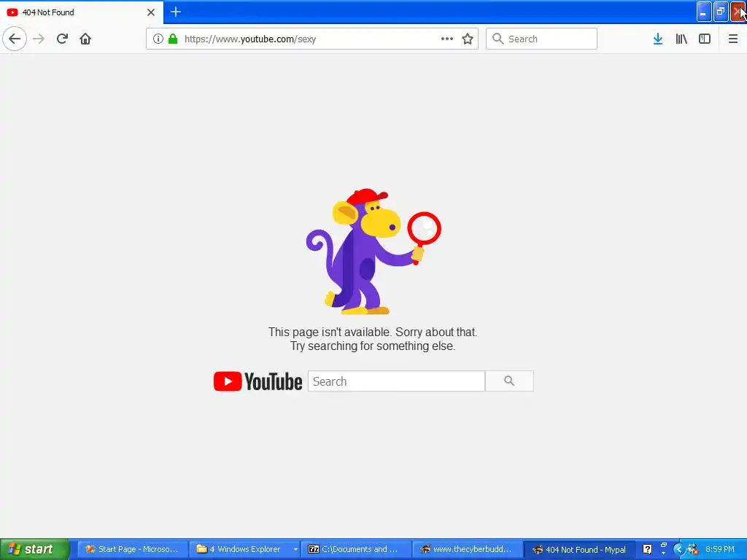This screenshot has height=560, width=747.
Task: Click the green secure connection padlock
Action: tap(173, 39)
